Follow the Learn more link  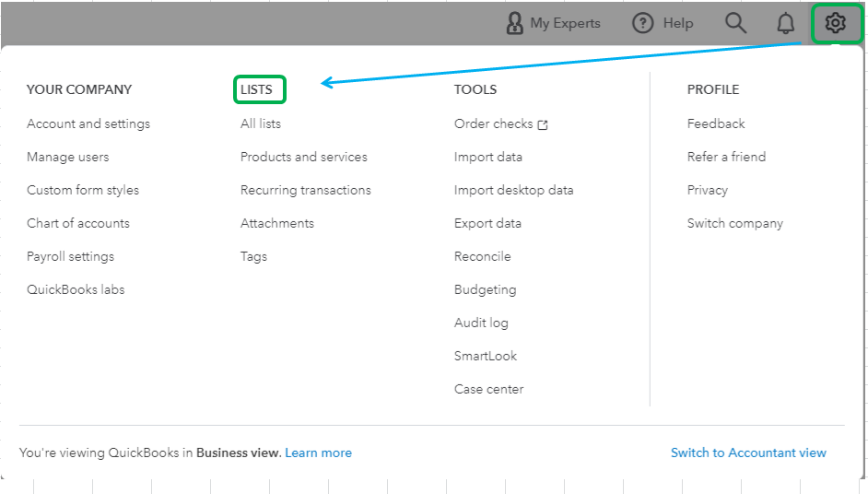point(318,453)
